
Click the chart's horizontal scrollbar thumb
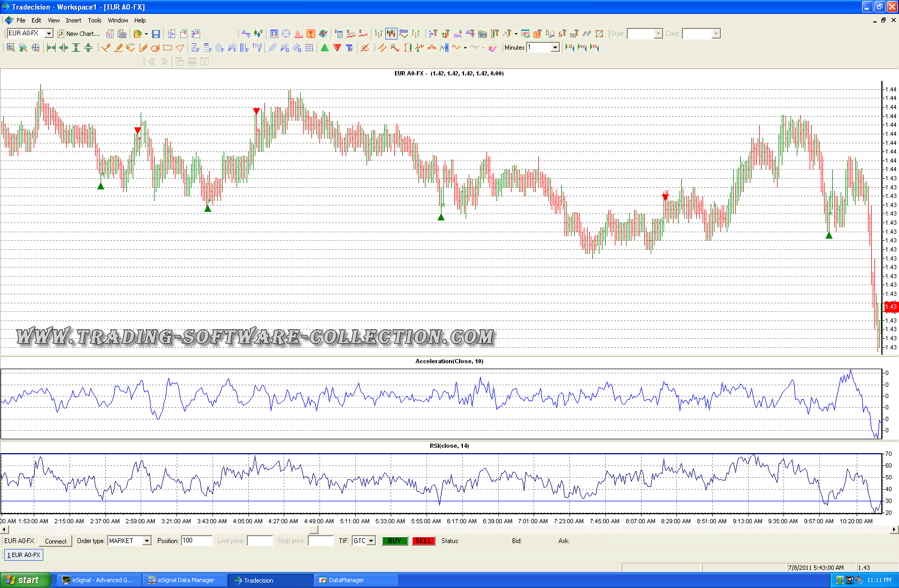(314, 530)
